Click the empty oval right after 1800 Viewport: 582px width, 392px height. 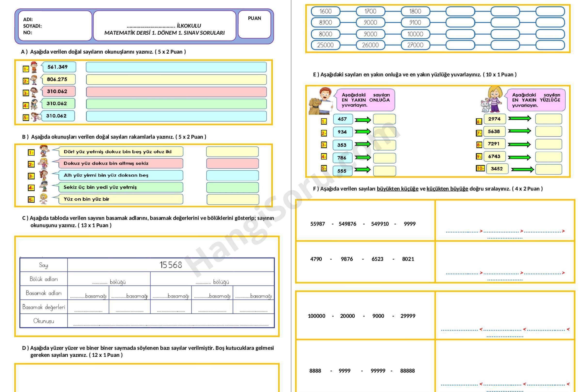click(460, 11)
